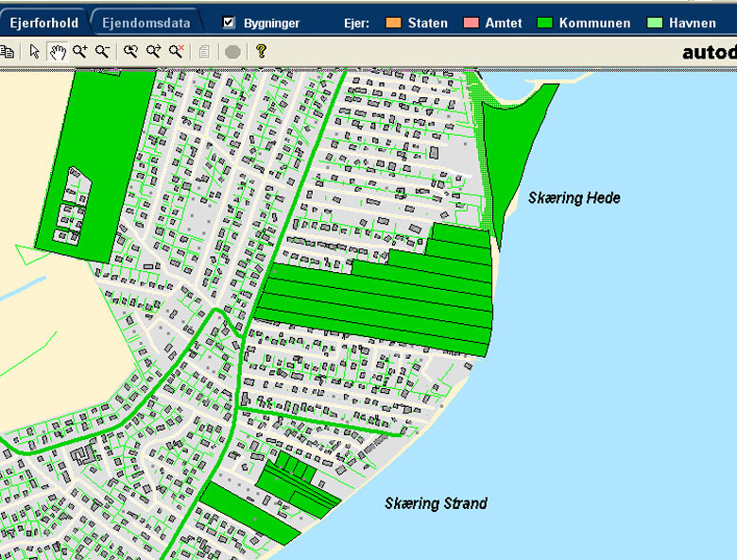Screen dimensions: 737x560
Task: Click the Zoom Goto magnifier with arrow
Action: click(x=154, y=52)
